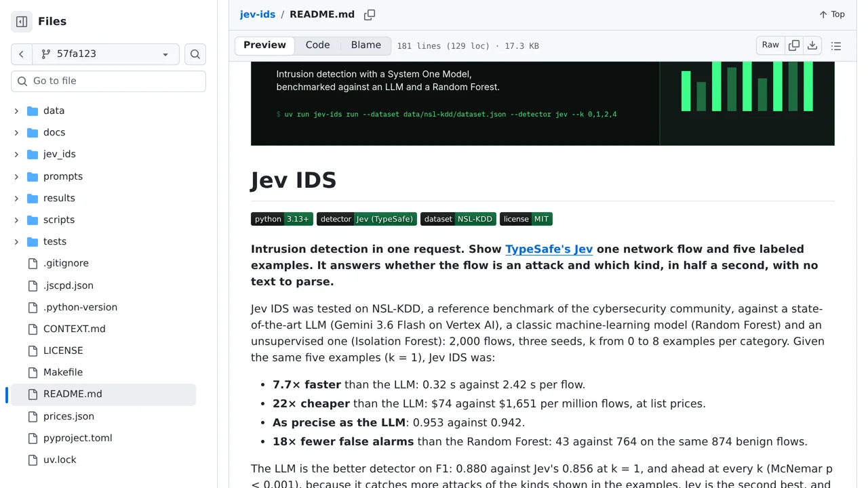Click the .gitignore file icon
This screenshot has height=488, width=868.
[x=33, y=264]
